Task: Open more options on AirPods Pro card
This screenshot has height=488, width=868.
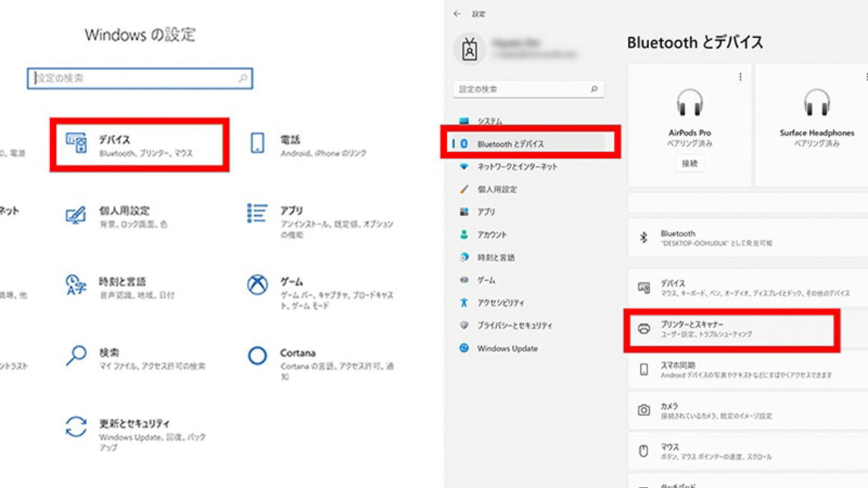Action: coord(740,77)
